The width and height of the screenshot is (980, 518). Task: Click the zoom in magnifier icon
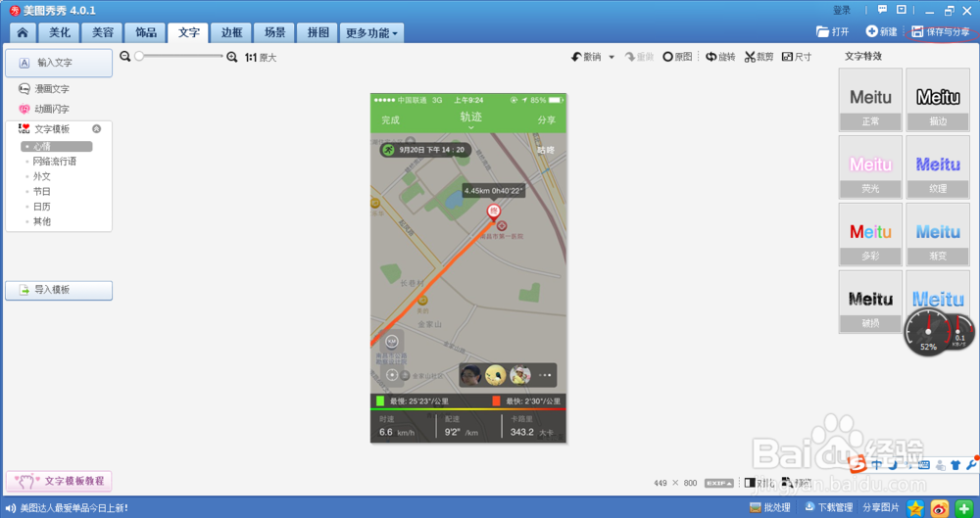[232, 57]
